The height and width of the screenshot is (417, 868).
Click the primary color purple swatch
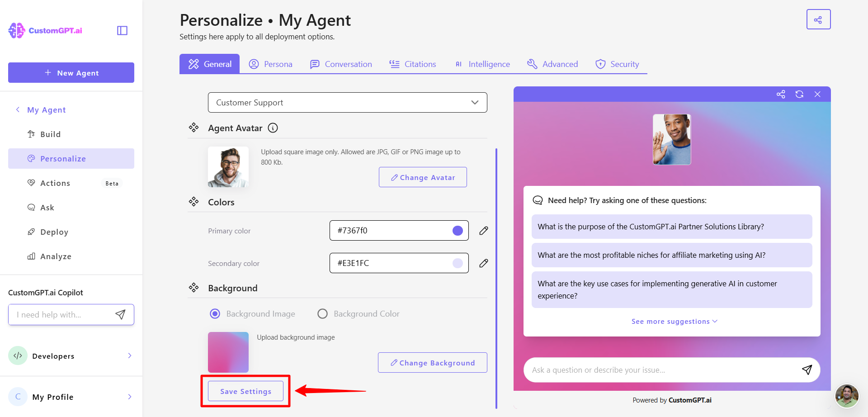coord(458,231)
